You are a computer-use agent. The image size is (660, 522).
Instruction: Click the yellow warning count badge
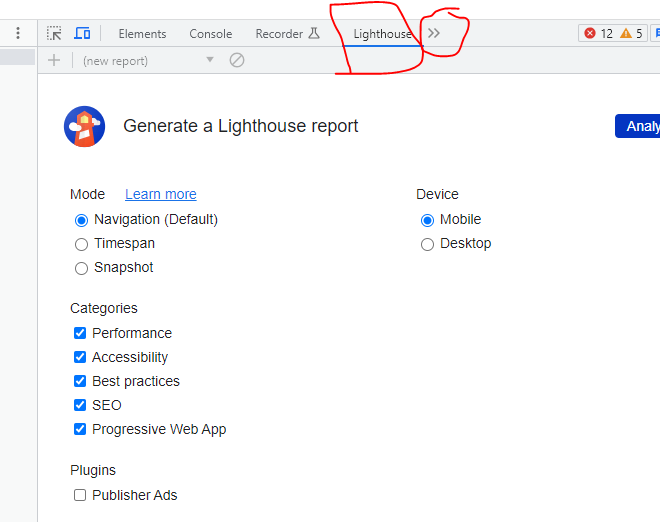point(631,34)
